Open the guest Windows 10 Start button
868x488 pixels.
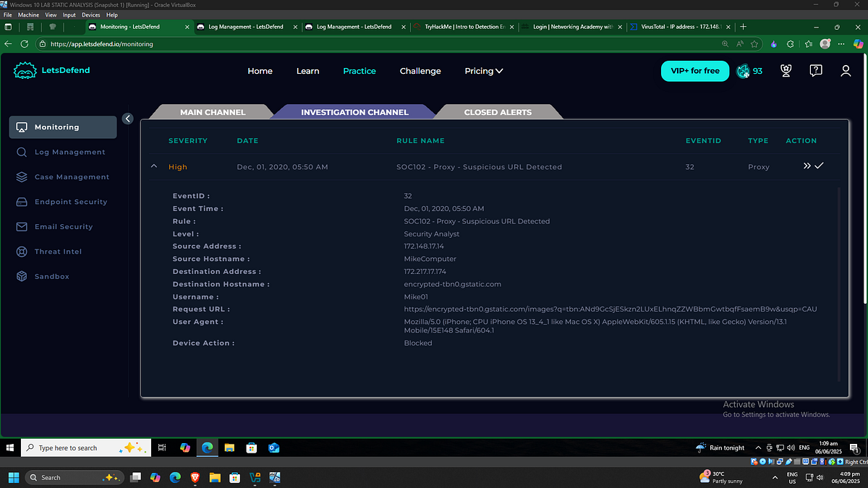[9, 448]
